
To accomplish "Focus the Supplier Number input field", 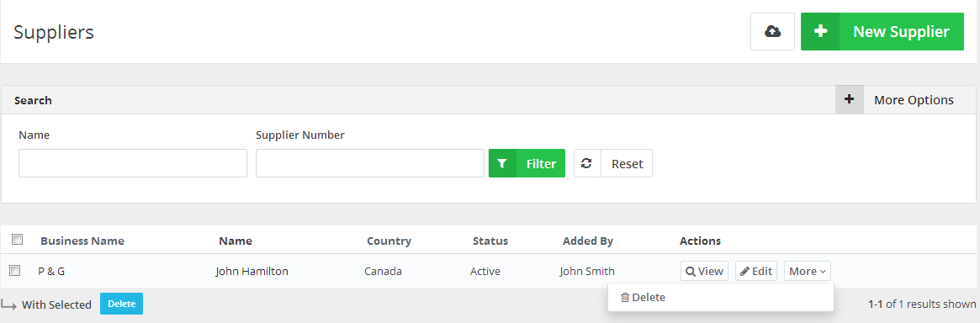I will coord(370,163).
